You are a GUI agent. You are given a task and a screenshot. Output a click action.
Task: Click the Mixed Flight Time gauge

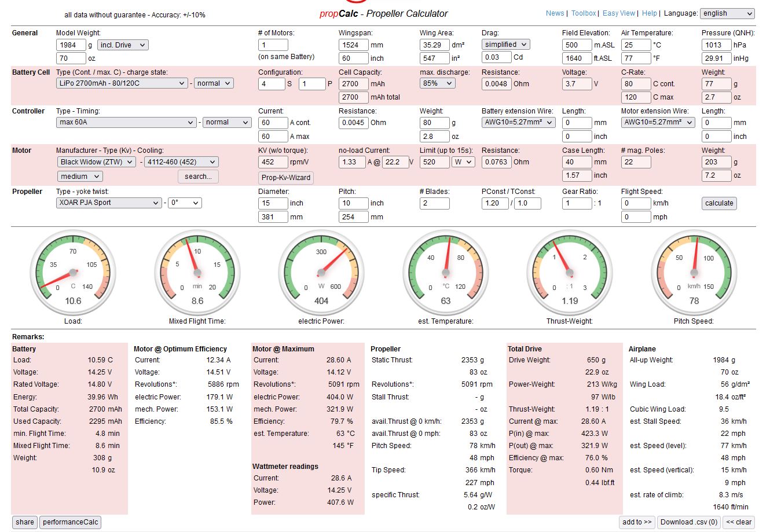[x=197, y=273]
